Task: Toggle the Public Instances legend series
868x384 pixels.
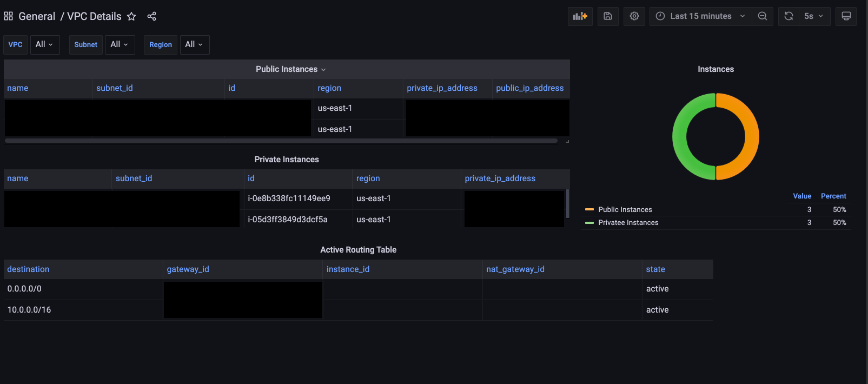Action: (625, 210)
